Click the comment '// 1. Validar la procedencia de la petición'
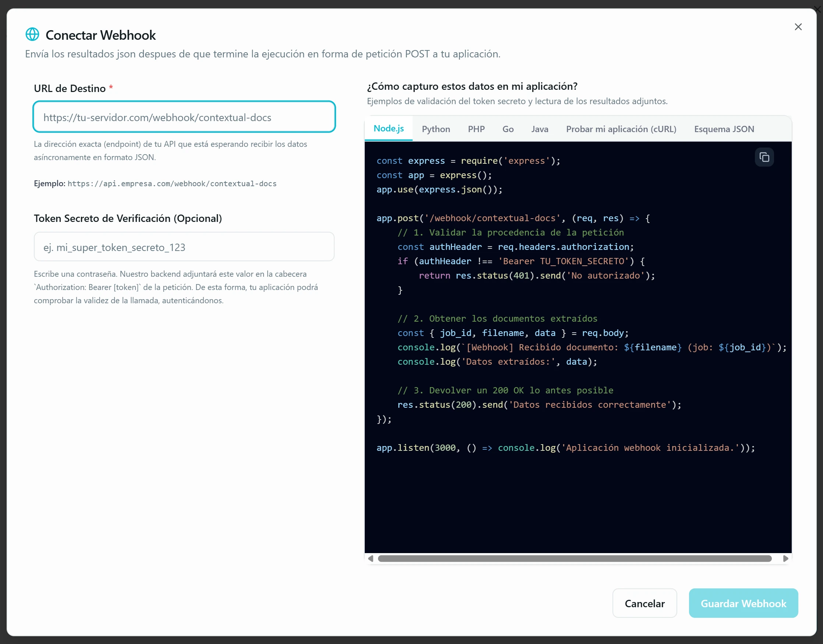 pos(511,232)
